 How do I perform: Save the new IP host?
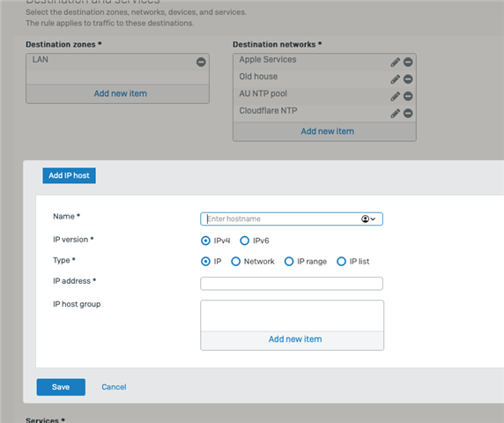coord(61,387)
